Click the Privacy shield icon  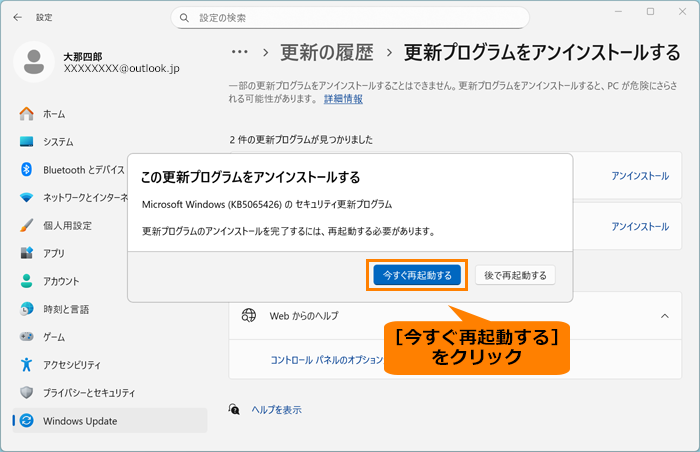26,393
